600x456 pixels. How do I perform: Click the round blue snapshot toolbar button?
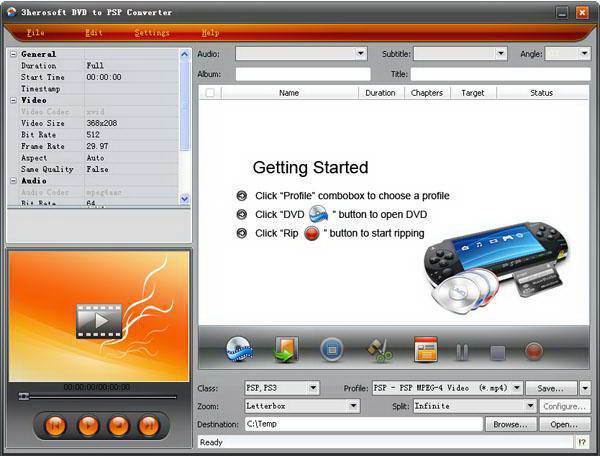(x=331, y=350)
